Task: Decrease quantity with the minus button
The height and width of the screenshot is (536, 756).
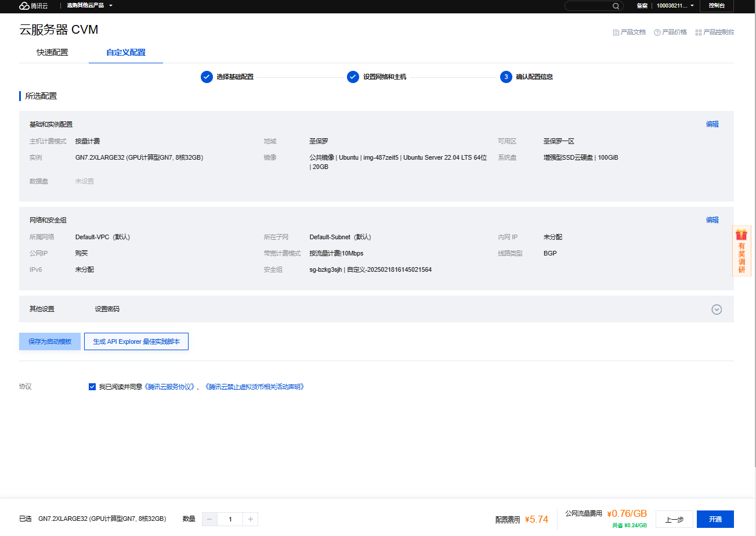Action: (209, 519)
